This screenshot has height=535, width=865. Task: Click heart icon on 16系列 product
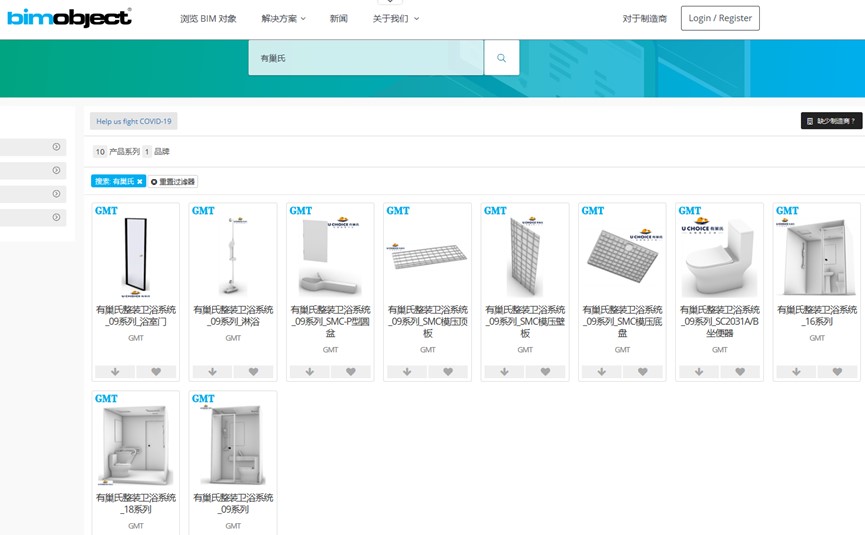point(837,372)
